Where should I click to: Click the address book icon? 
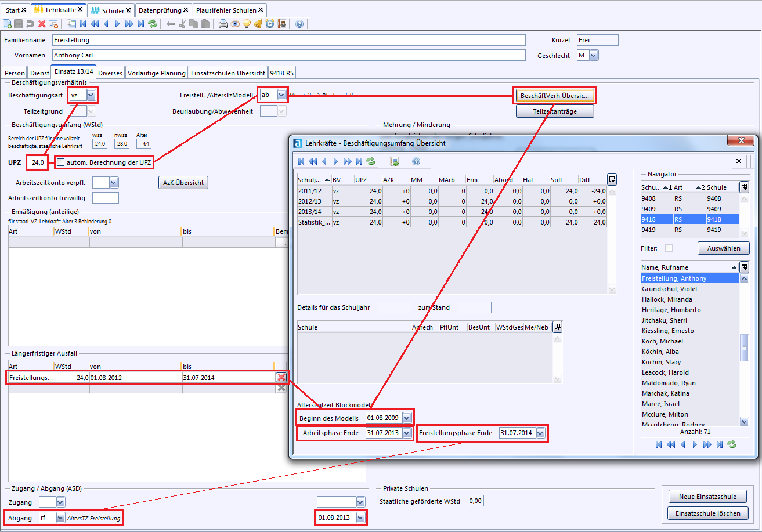click(x=282, y=24)
